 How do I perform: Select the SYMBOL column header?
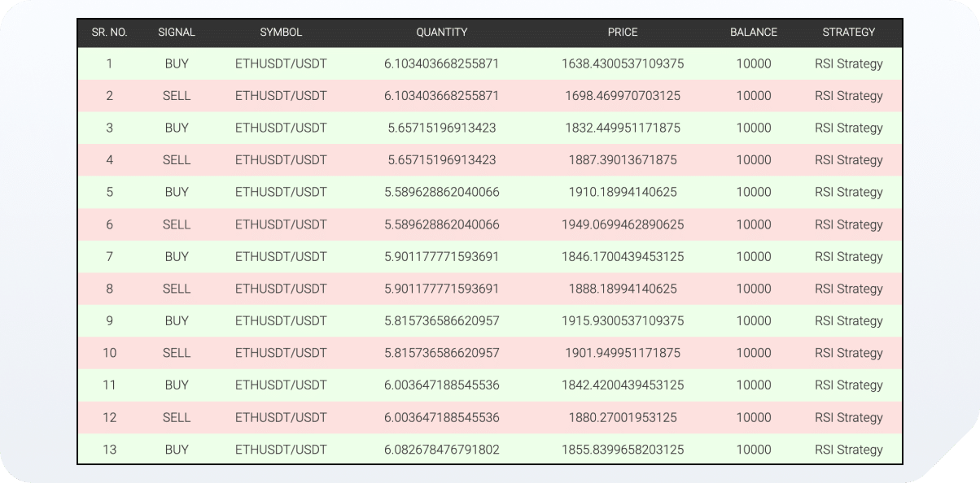click(281, 33)
